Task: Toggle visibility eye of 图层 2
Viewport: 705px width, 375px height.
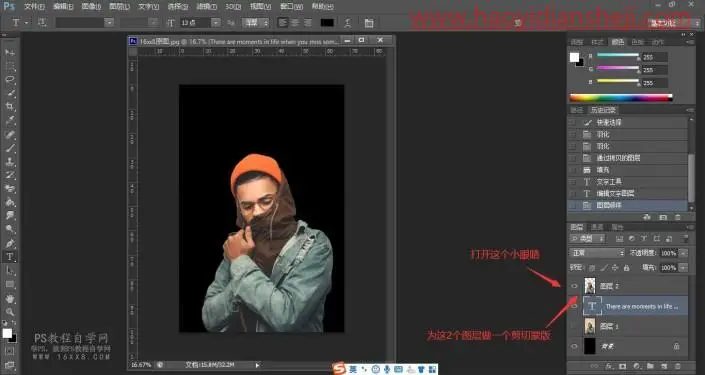Action: pos(574,286)
